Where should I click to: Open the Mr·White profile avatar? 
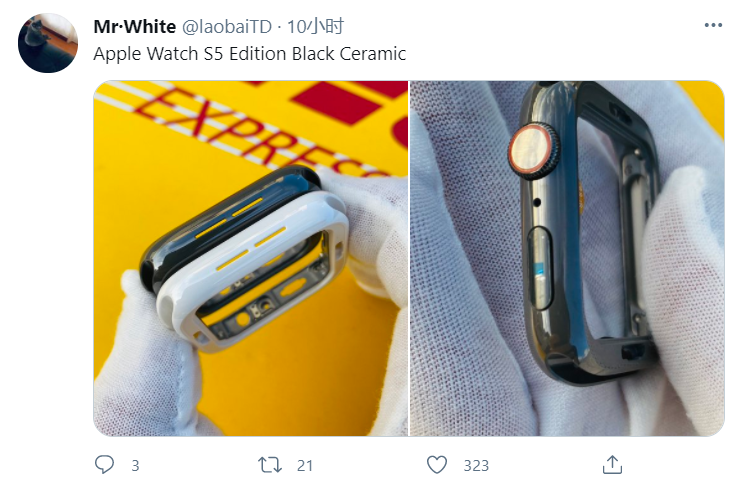coord(47,43)
